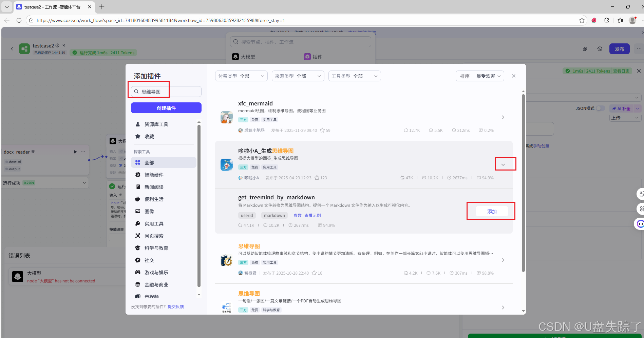This screenshot has height=338, width=644.
Task: Star the 智枢君 思维导图 plugin (16)
Action: (x=315, y=273)
